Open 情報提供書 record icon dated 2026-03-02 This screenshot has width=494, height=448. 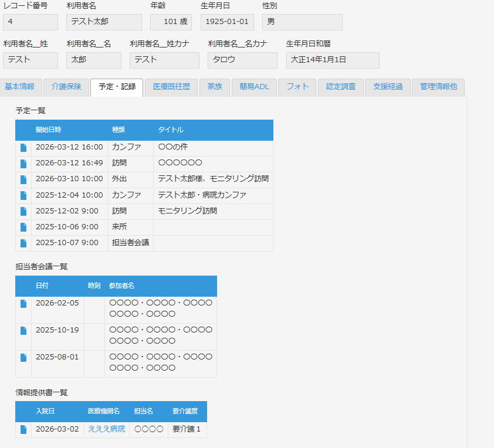coord(23,430)
